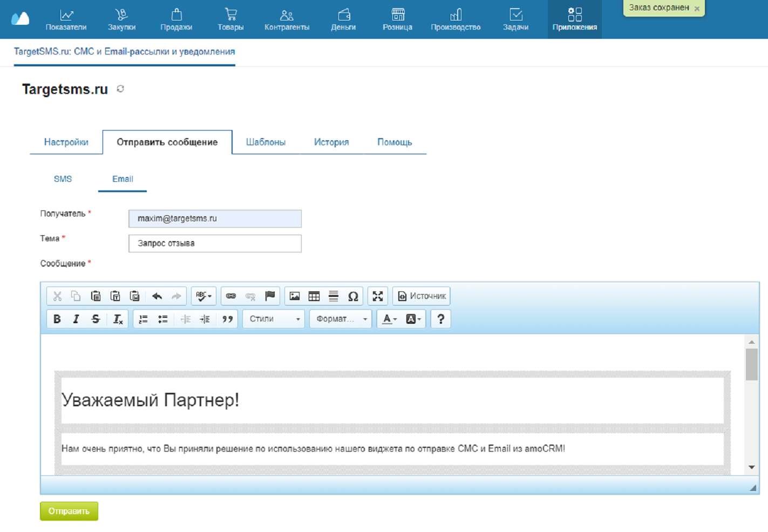Open Показатели in the top navigation
This screenshot has height=532, width=768.
click(x=66, y=19)
